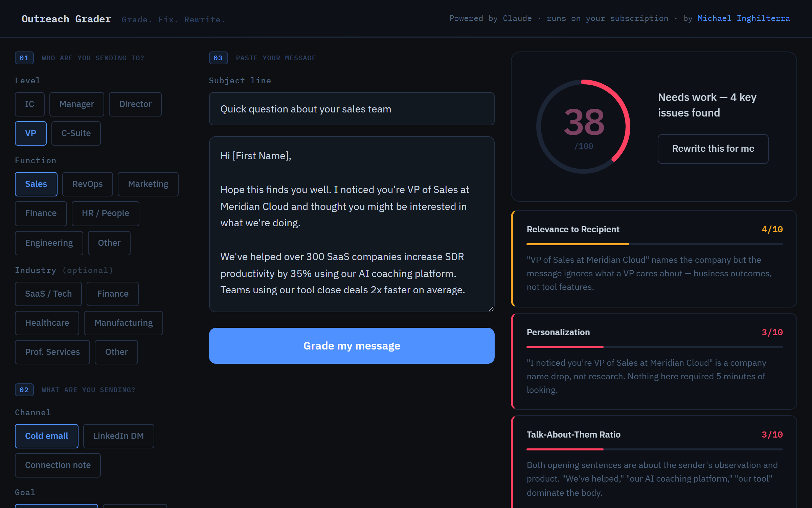Click the 02 step badge
This screenshot has width=812, height=508.
(24, 390)
